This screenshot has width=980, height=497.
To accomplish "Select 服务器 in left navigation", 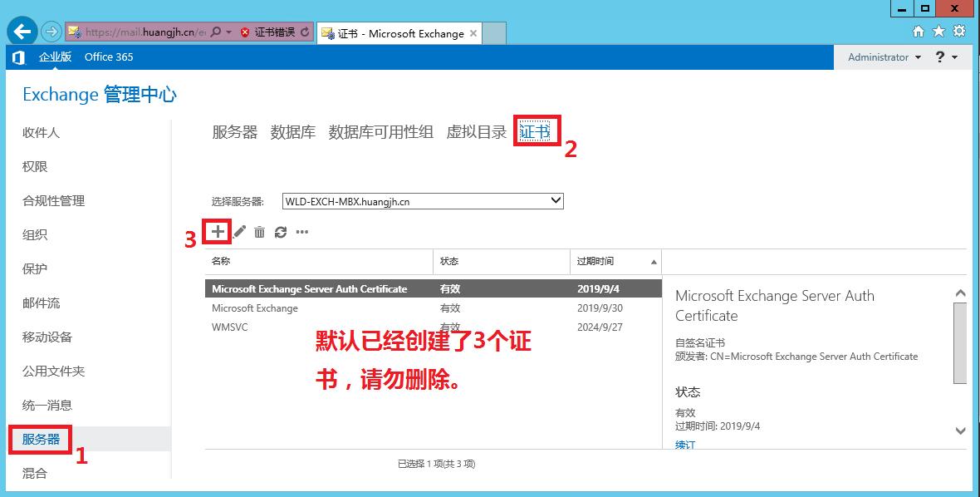I will pyautogui.click(x=42, y=440).
